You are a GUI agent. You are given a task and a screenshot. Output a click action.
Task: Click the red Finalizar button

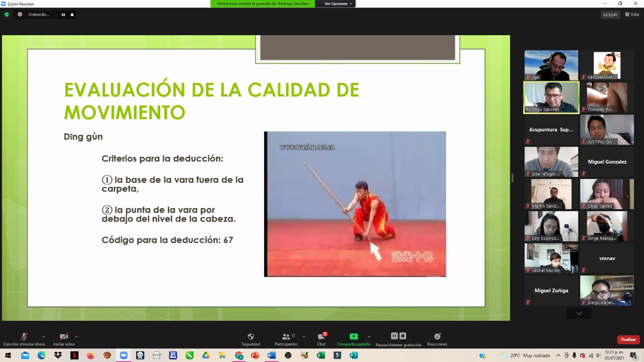tap(628, 339)
